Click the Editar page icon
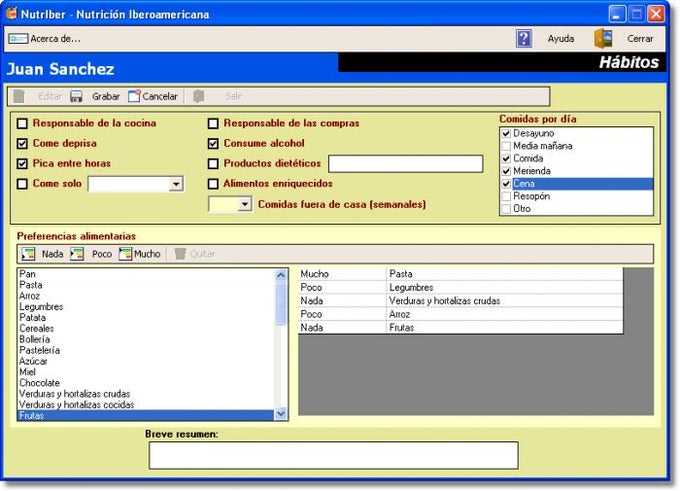This screenshot has width=680, height=491. click(19, 96)
